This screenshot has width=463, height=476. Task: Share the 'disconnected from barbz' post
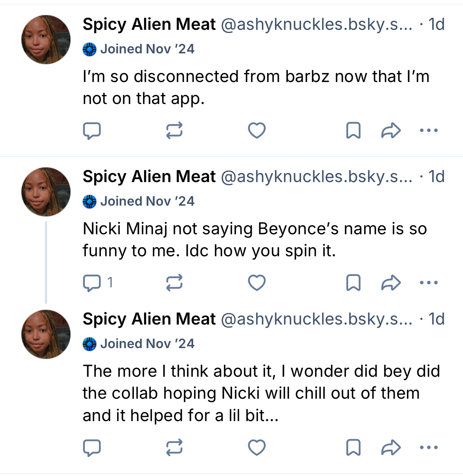click(x=391, y=131)
